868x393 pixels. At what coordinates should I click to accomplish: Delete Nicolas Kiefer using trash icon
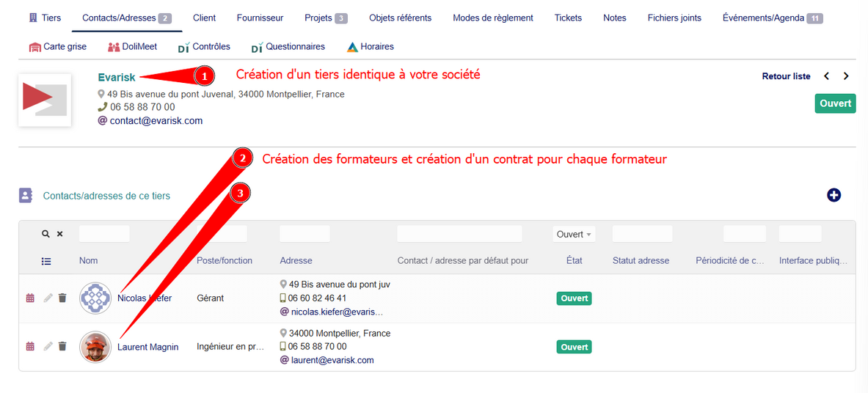(x=62, y=298)
